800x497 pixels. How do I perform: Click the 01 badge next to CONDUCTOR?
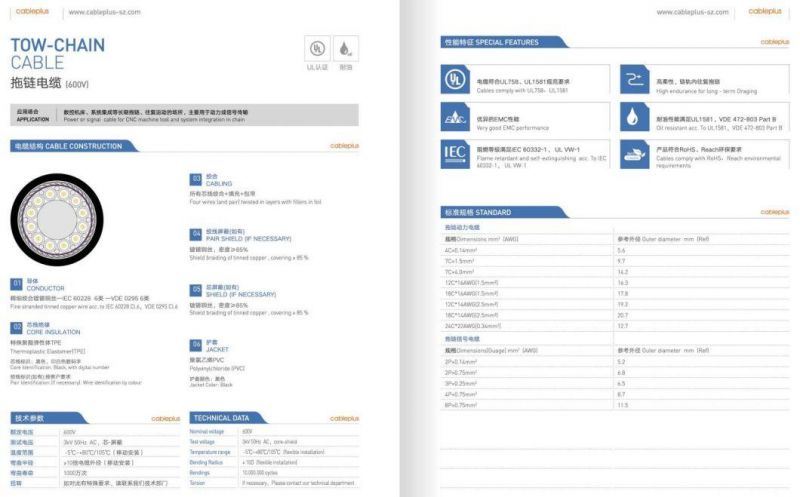tap(16, 284)
